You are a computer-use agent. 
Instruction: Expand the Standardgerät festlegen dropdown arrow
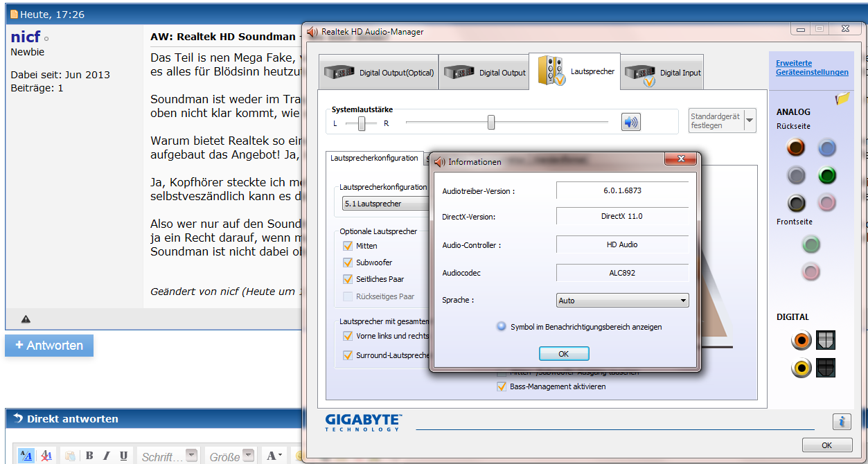pos(750,121)
